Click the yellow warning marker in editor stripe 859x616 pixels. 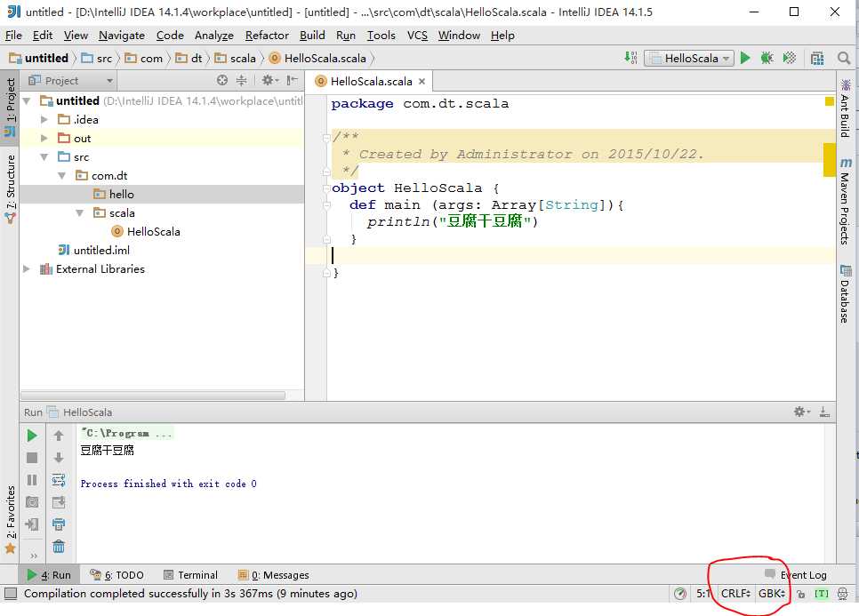coord(829,159)
